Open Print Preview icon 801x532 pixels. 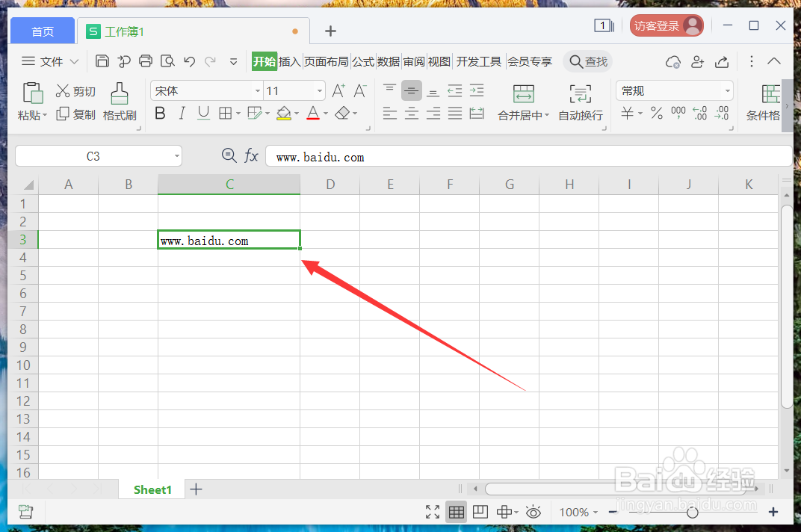point(167,61)
